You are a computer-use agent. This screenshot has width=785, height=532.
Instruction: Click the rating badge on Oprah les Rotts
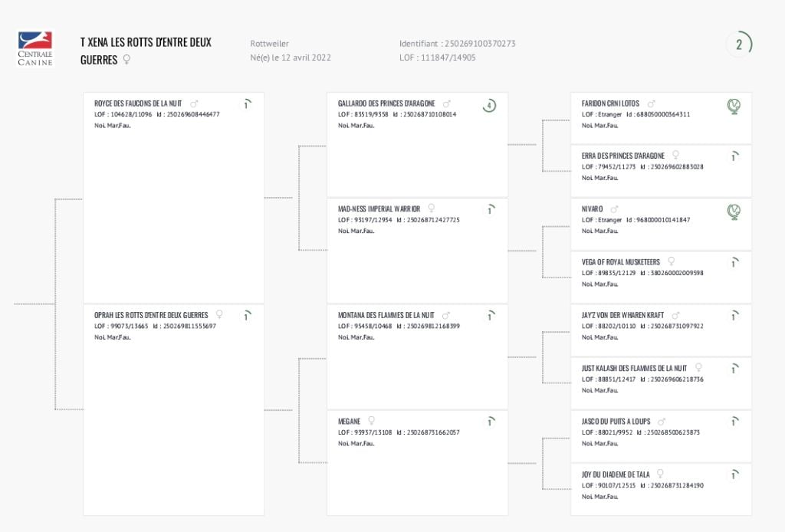246,316
